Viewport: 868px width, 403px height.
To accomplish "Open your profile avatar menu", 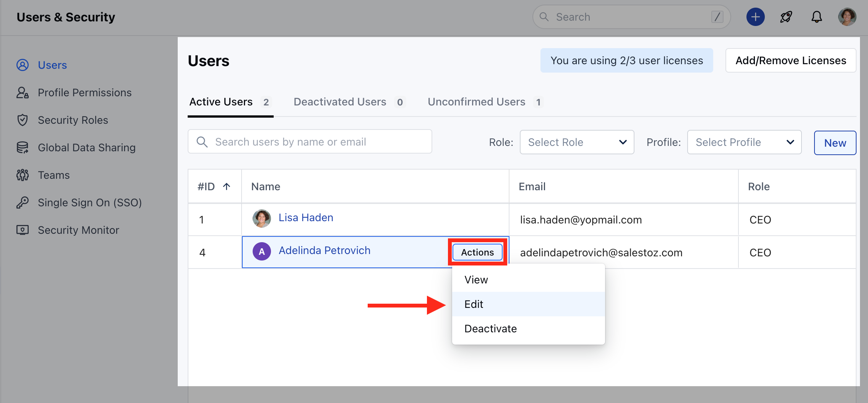I will (x=847, y=17).
